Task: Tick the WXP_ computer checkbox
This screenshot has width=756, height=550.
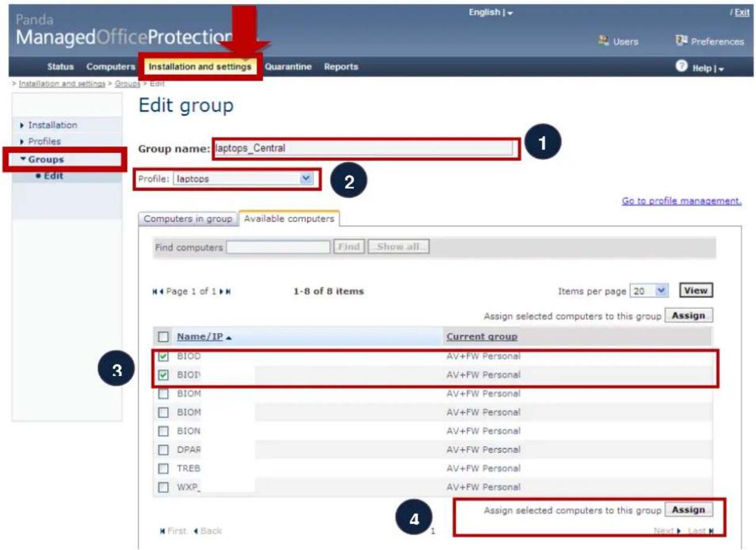Action: click(x=164, y=487)
